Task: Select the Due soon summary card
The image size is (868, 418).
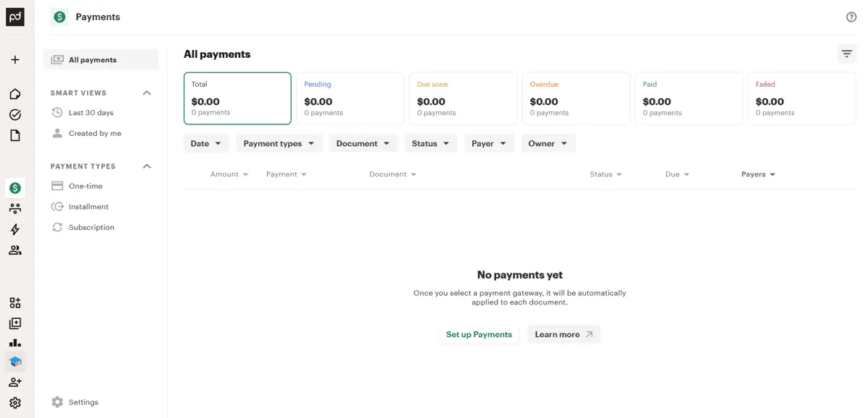Action: (463, 98)
